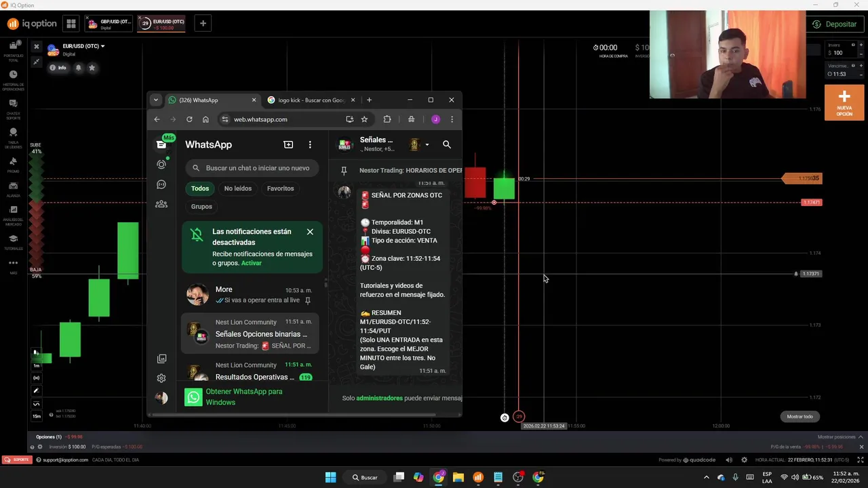Click the Nueva Opción orange button
868x488 pixels.
click(844, 103)
